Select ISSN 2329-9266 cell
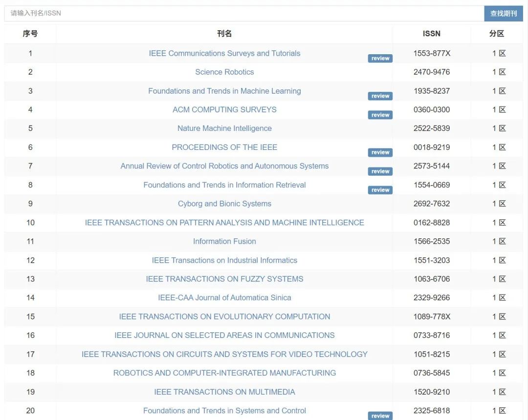 432,297
